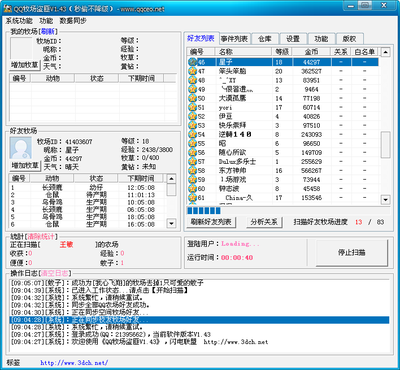The width and height of the screenshot is (400, 370).
Task: Click the star icon of row 57 Dulux多乐士
Action: [192, 161]
